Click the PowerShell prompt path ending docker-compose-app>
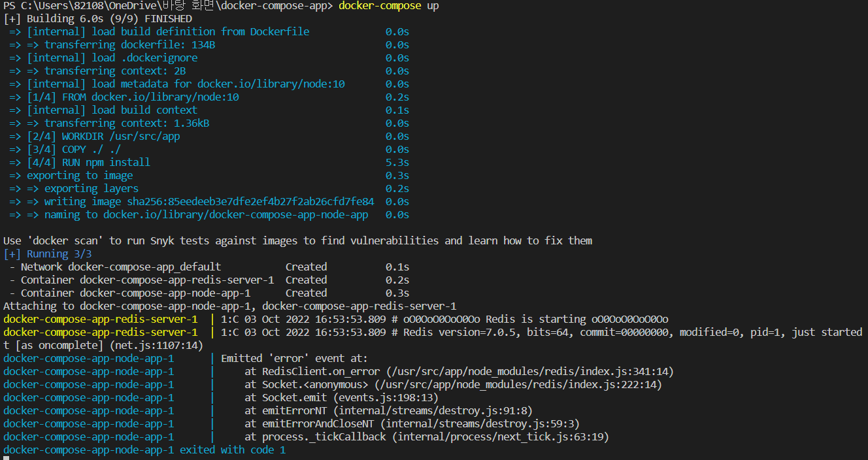 [x=169, y=6]
